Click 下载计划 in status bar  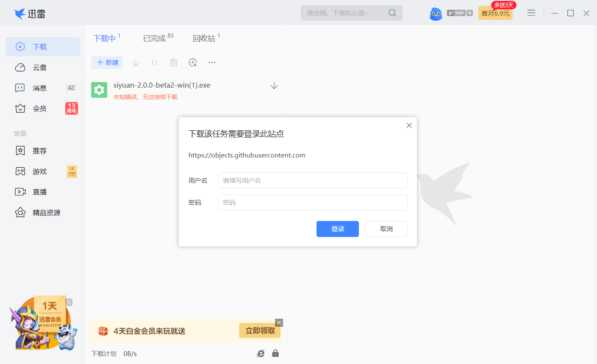104,353
